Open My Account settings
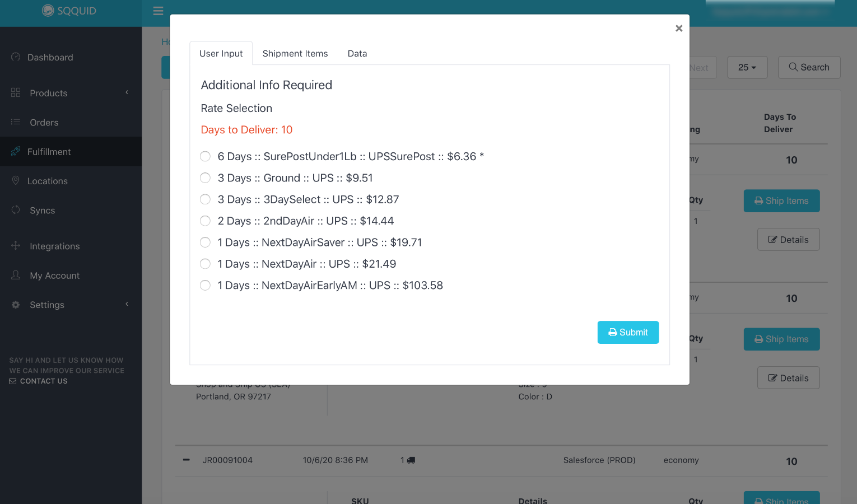857x504 pixels. pyautogui.click(x=54, y=275)
